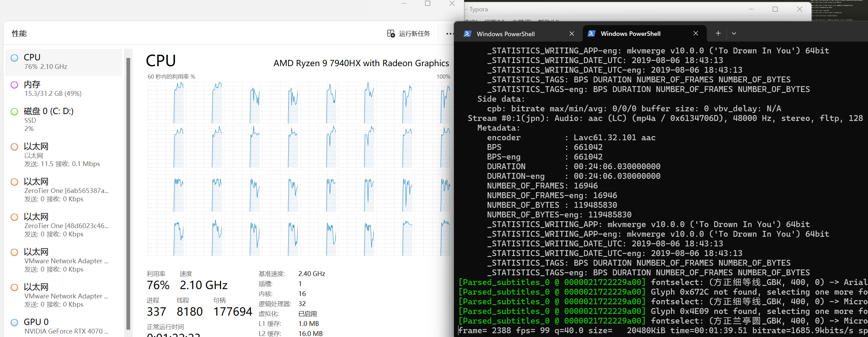The width and height of the screenshot is (868, 337).
Task: Close the second PowerShell tab
Action: [x=696, y=33]
